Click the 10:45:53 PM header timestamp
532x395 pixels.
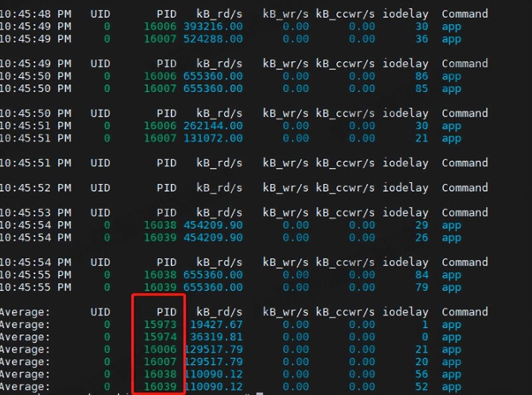pyautogui.click(x=35, y=212)
